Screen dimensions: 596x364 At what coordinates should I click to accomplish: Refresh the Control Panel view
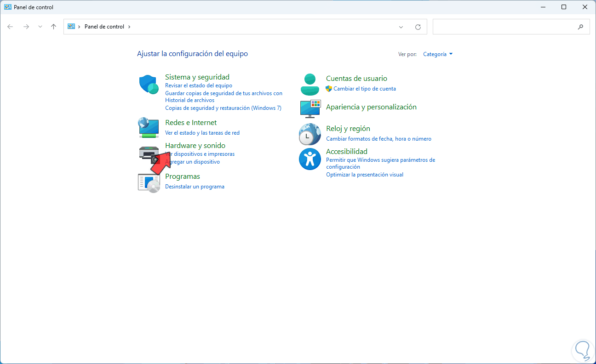(x=418, y=27)
